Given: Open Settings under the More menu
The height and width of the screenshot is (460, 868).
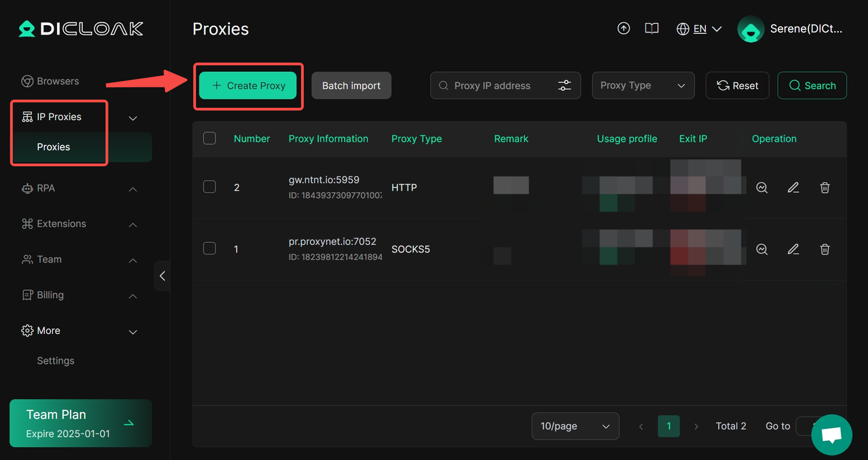Looking at the screenshot, I should point(55,360).
